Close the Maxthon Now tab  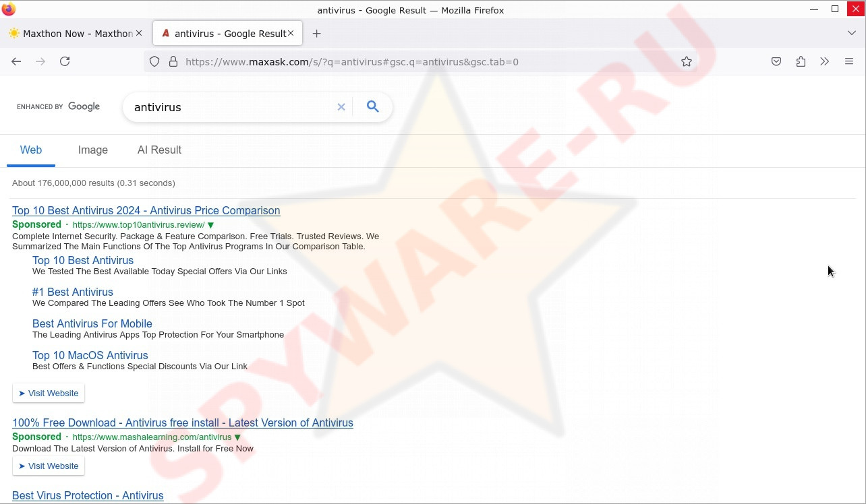click(139, 33)
